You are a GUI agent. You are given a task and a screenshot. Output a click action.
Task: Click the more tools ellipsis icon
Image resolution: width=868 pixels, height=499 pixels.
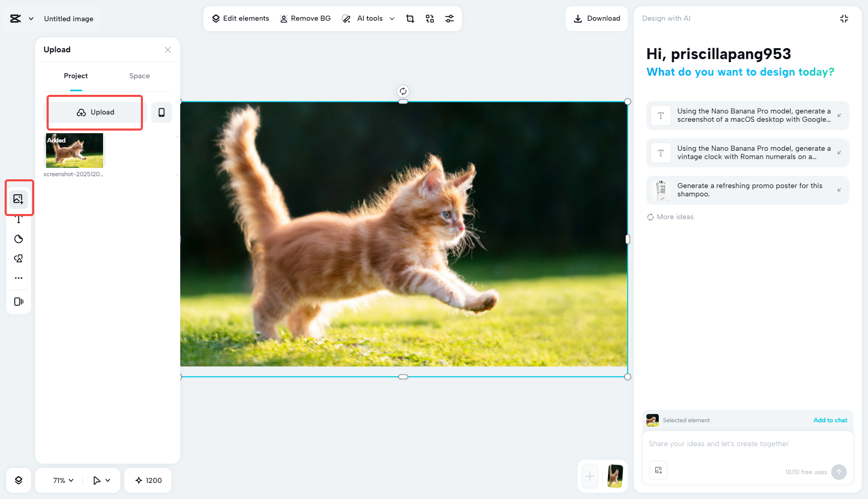[19, 278]
